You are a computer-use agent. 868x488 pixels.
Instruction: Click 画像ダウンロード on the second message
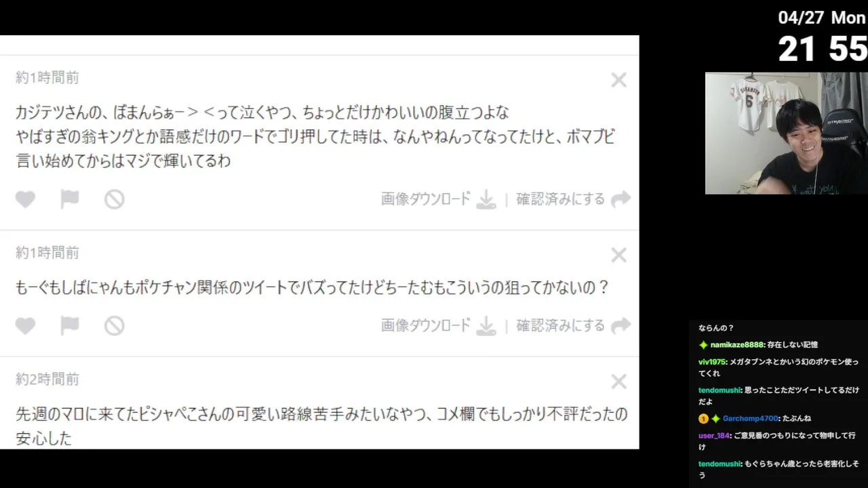point(426,326)
